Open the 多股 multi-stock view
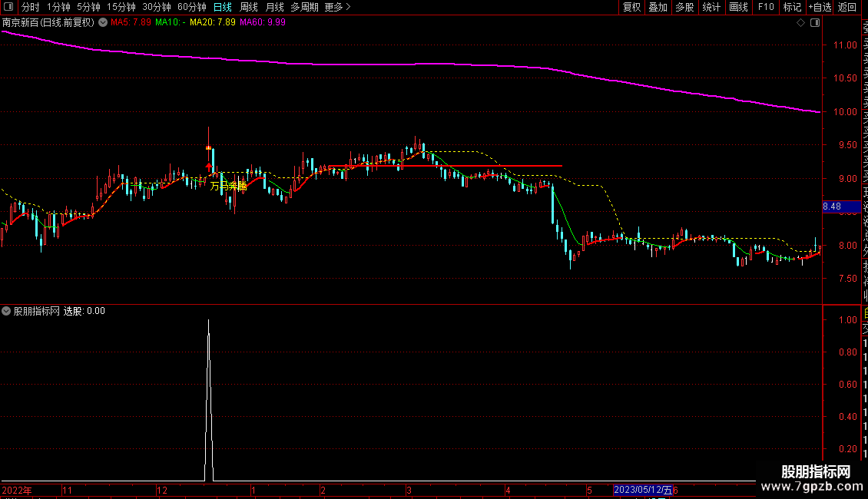 tap(684, 7)
